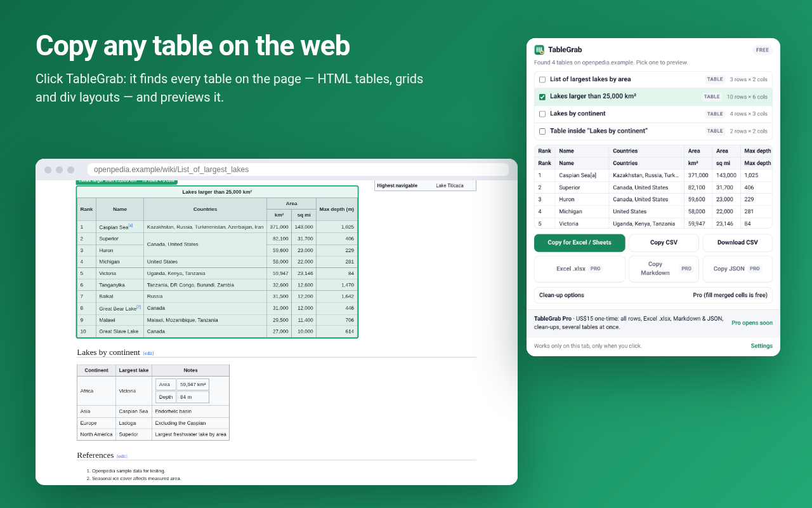Check 'Table inside "Lakes by continent"' checkbox

[x=542, y=131]
